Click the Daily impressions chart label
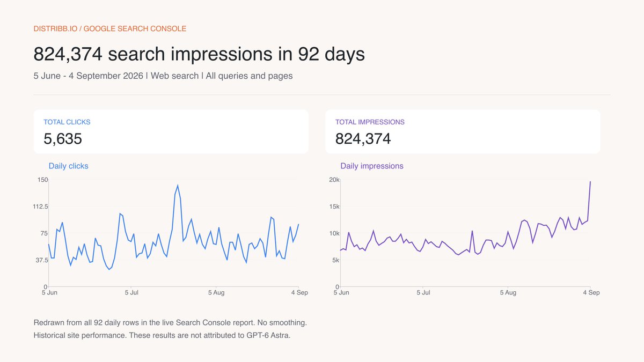The image size is (644, 362). [x=372, y=166]
